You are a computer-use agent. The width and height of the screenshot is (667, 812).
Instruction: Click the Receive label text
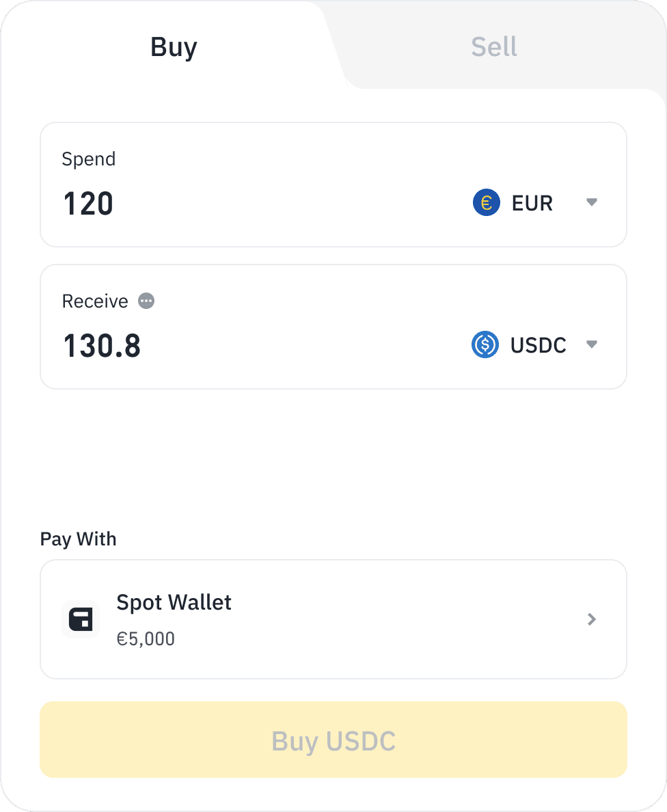(x=95, y=301)
